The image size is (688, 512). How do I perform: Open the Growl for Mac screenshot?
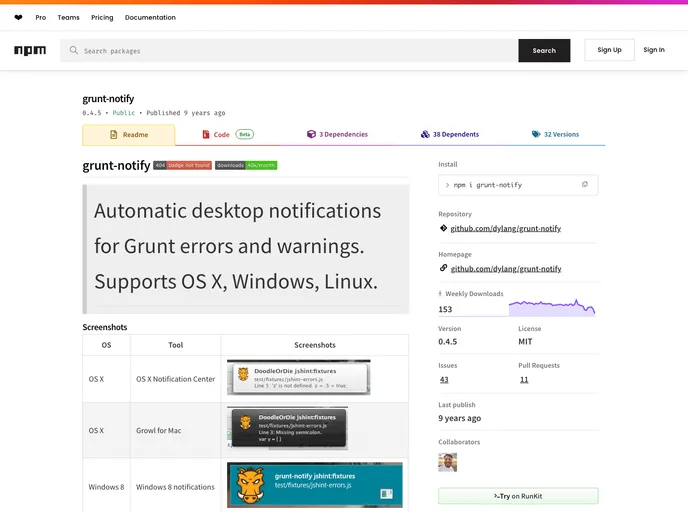point(287,429)
